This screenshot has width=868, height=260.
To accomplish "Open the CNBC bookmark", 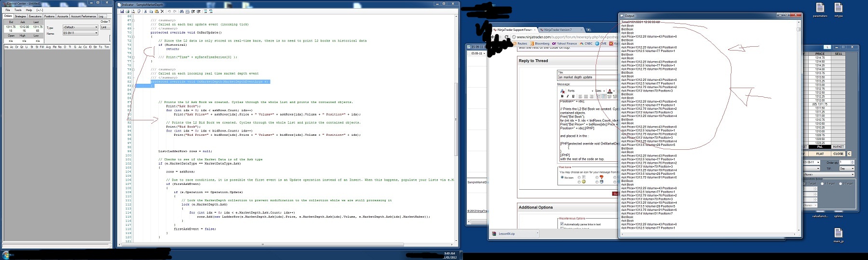I will [x=586, y=43].
